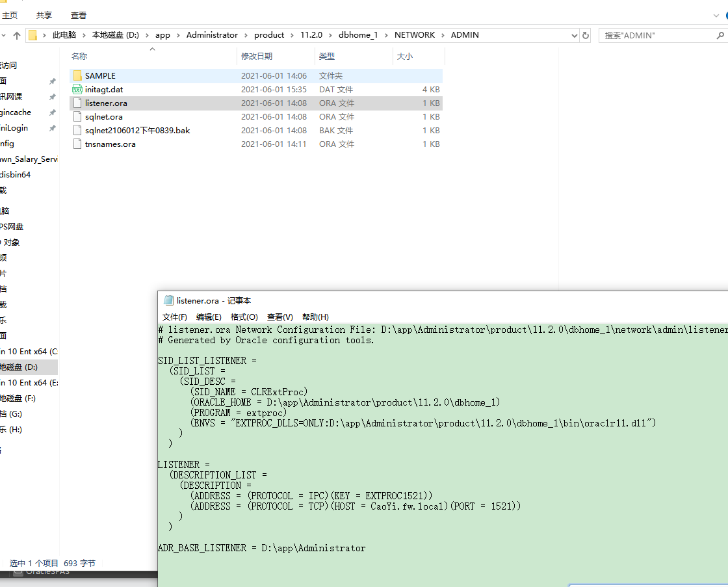Viewport: 728px width, 587px height.
Task: Navigate to 11.2.0 in breadcrumb
Action: 311,35
